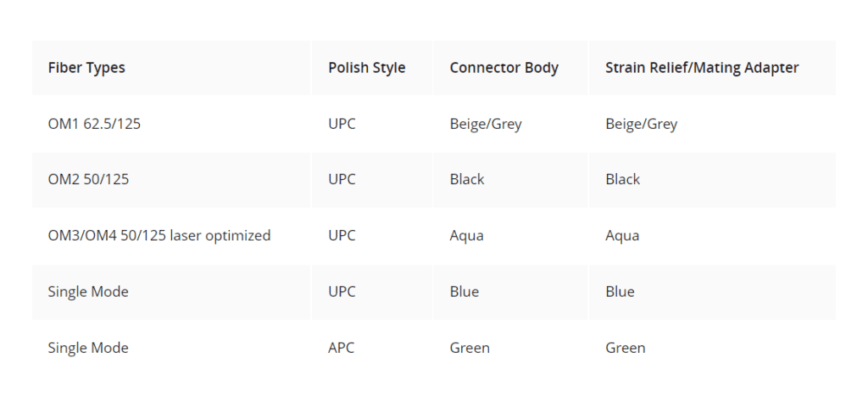
Task: Click the Strain Relief/Mating Adapter header
Action: (702, 68)
